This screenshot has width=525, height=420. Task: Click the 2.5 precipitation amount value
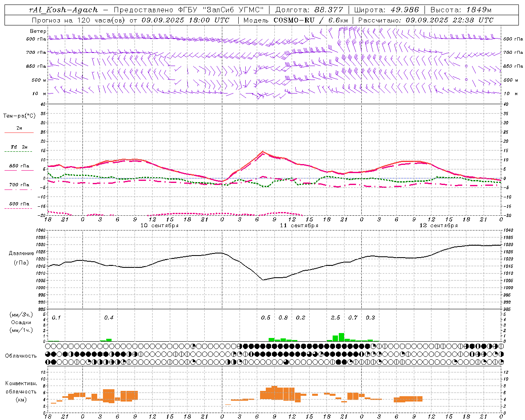point(336,318)
